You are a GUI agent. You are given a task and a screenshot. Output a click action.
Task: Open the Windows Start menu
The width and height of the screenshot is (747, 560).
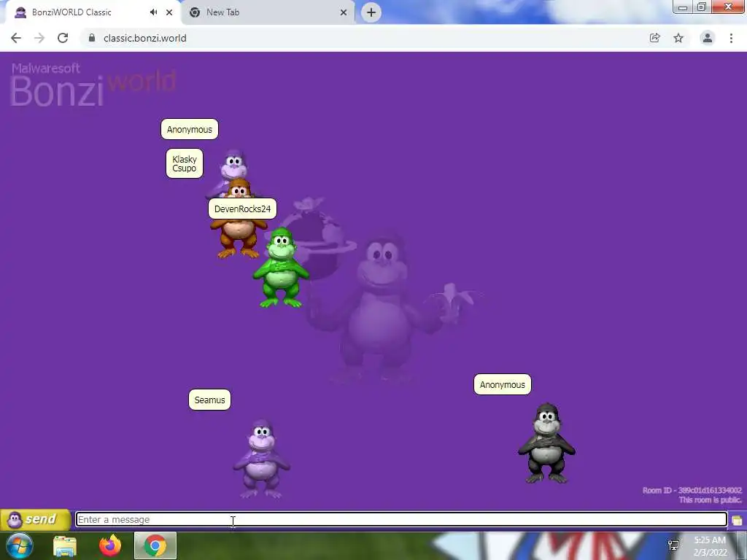point(20,545)
